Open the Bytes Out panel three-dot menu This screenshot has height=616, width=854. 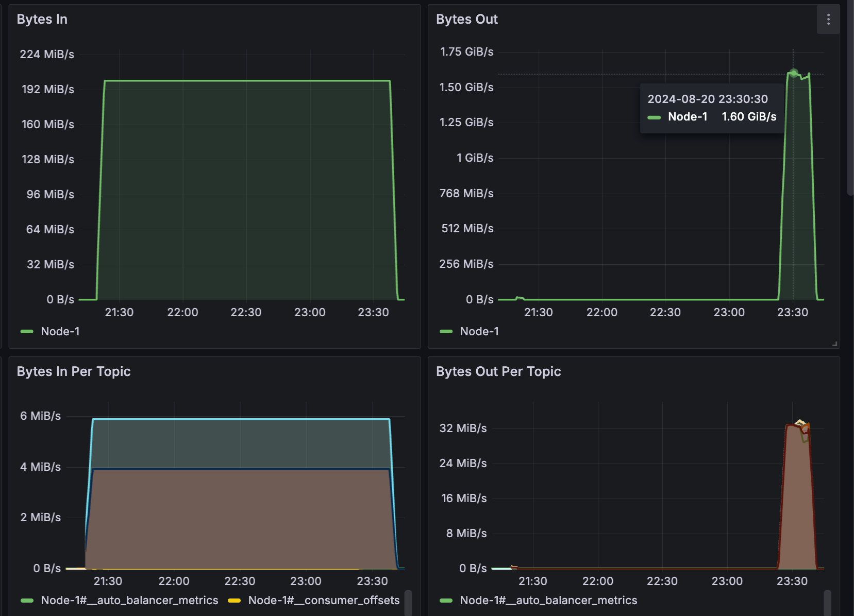click(828, 20)
